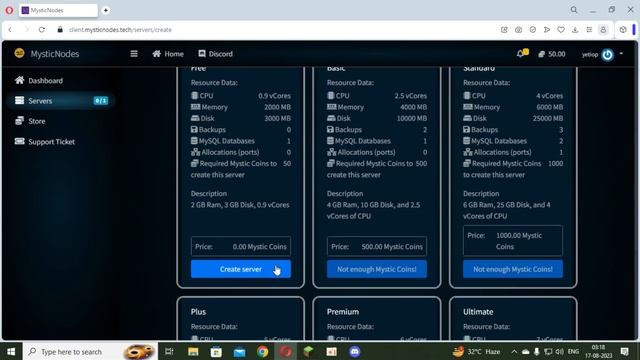Click the Basic plan MySQL Databases icon
The image size is (640, 360).
pos(330,141)
